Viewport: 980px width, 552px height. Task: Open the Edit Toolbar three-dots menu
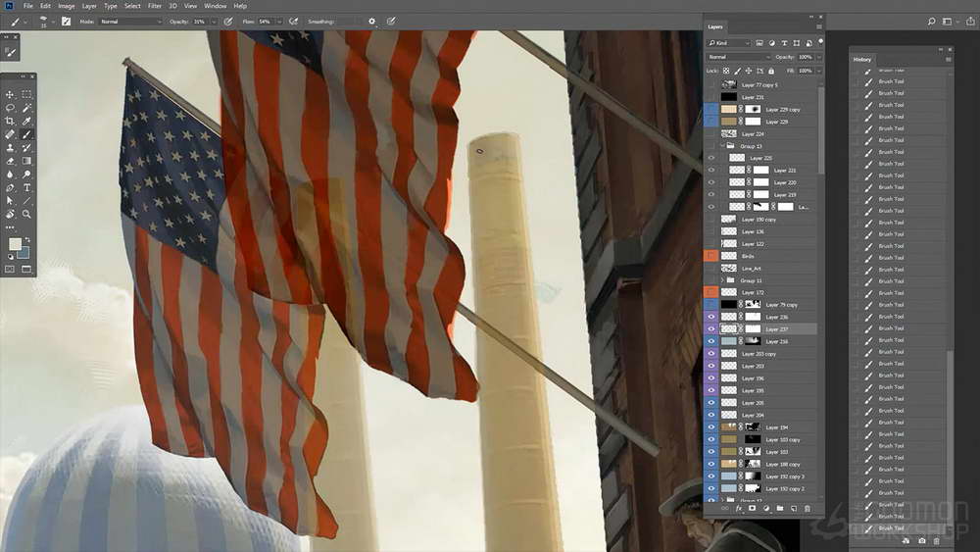10,227
